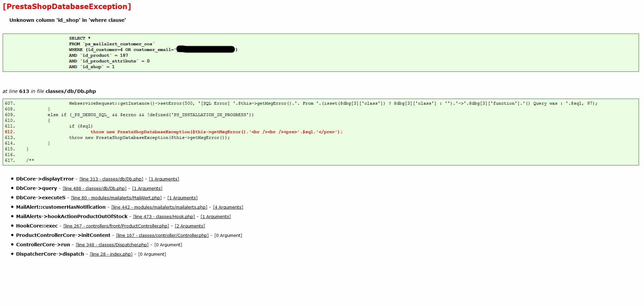
Task: Click 'ProductControllerCore->initContent' stack entry
Action: coord(63,236)
